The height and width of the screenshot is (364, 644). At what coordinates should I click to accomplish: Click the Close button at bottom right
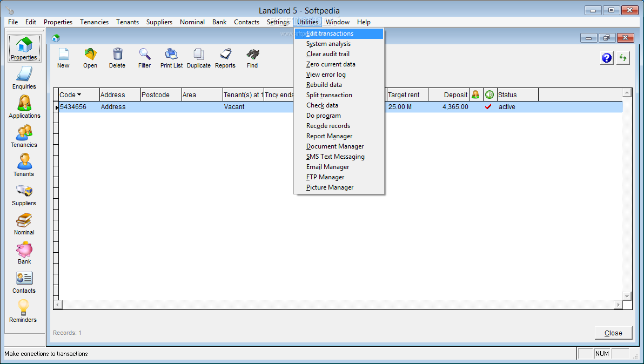click(613, 333)
